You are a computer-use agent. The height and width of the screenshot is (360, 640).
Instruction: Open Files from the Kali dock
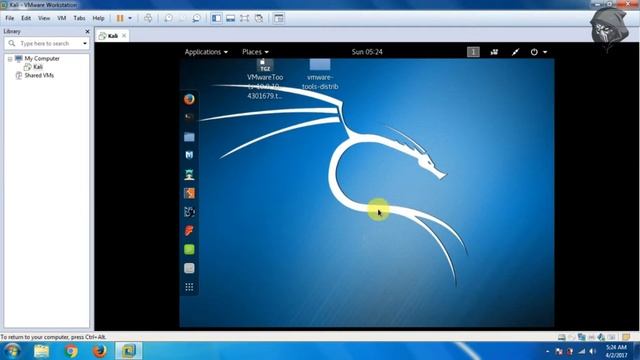[189, 137]
